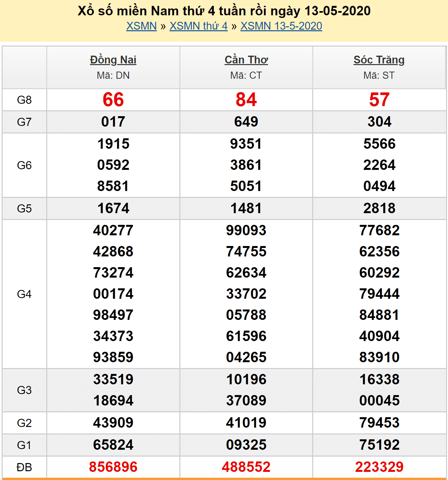Click the G3 row label
This screenshot has width=448, height=480.
click(24, 390)
